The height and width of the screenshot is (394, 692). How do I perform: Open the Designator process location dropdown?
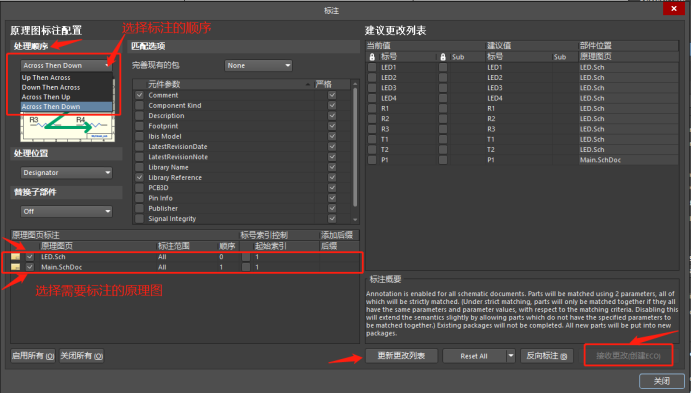tap(66, 173)
